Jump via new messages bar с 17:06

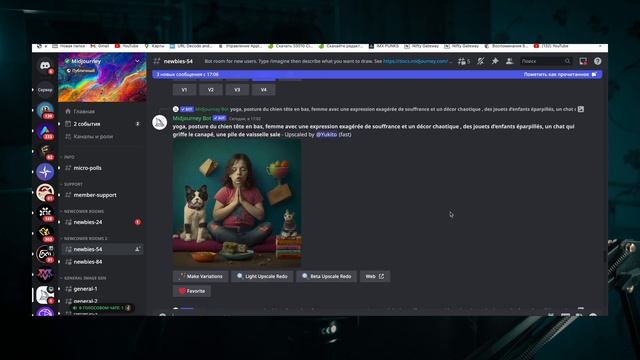click(x=188, y=74)
